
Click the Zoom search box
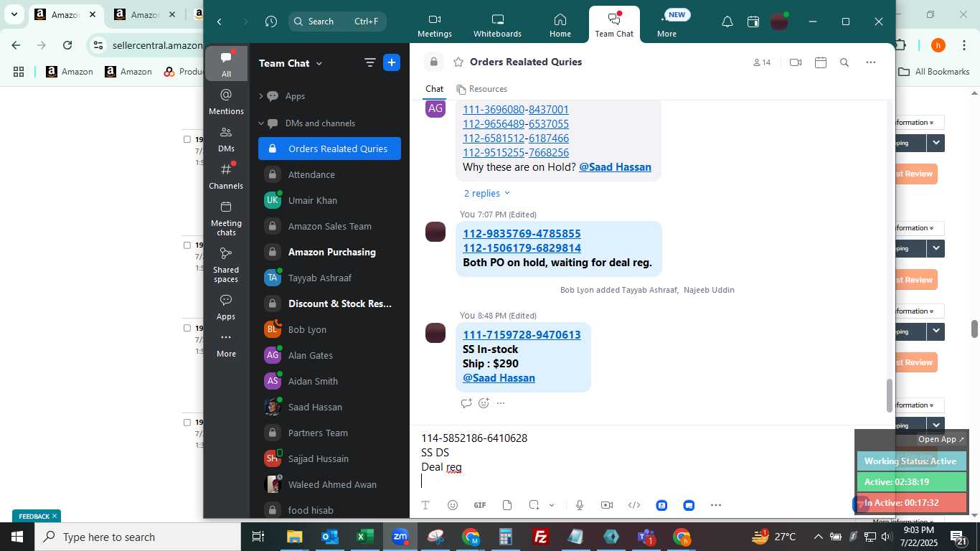[337, 22]
